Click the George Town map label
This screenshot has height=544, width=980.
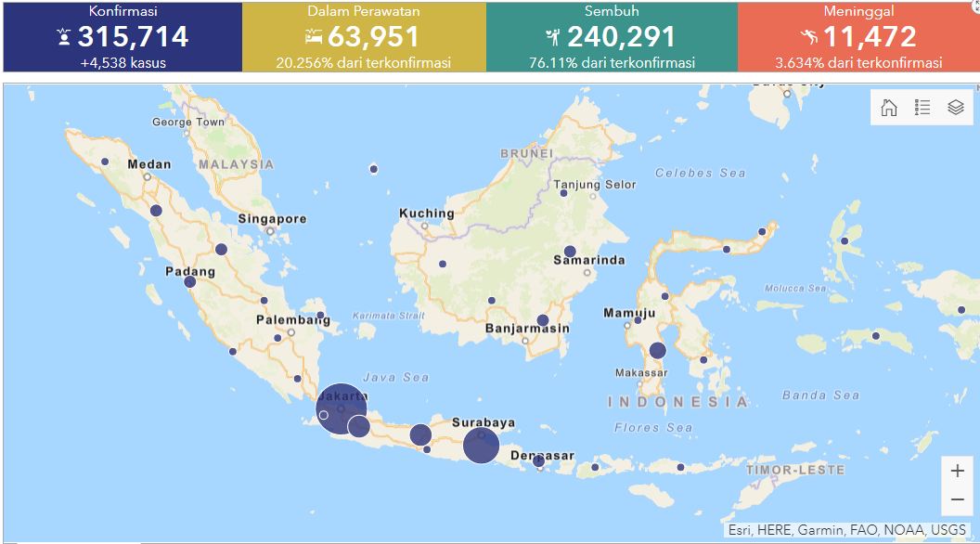(x=188, y=122)
